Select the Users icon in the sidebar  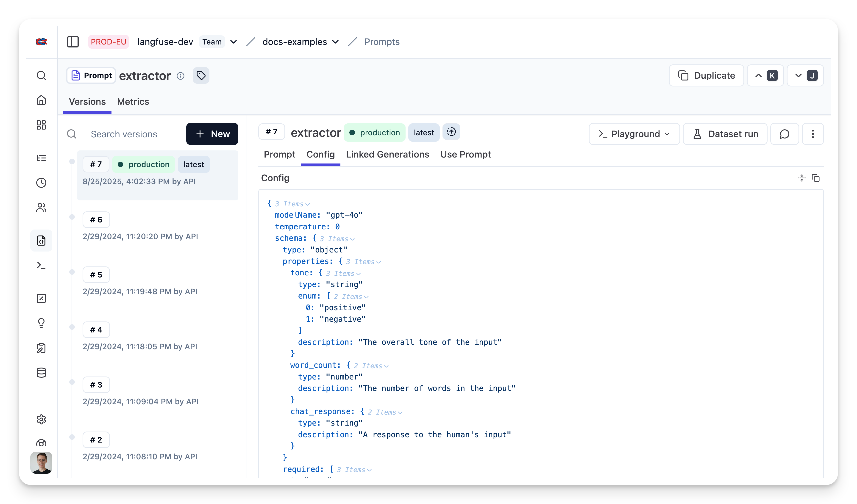click(x=41, y=208)
